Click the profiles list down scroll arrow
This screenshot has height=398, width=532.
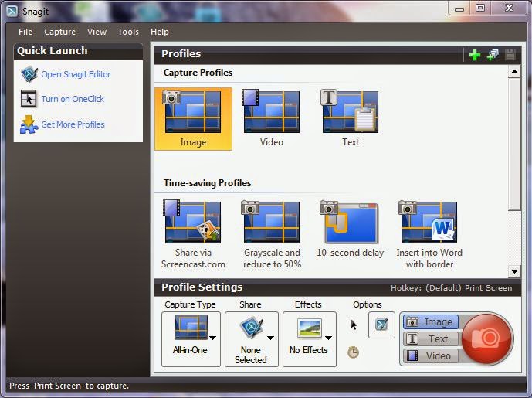[514, 272]
